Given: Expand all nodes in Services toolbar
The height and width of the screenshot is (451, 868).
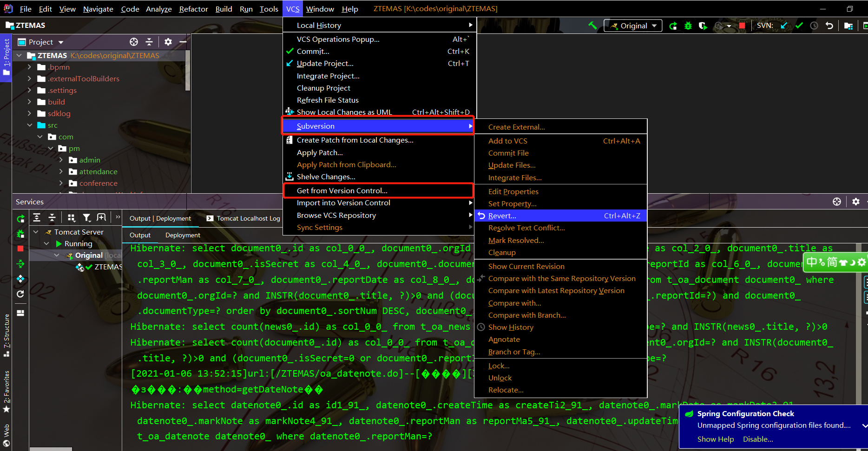Looking at the screenshot, I should (37, 218).
